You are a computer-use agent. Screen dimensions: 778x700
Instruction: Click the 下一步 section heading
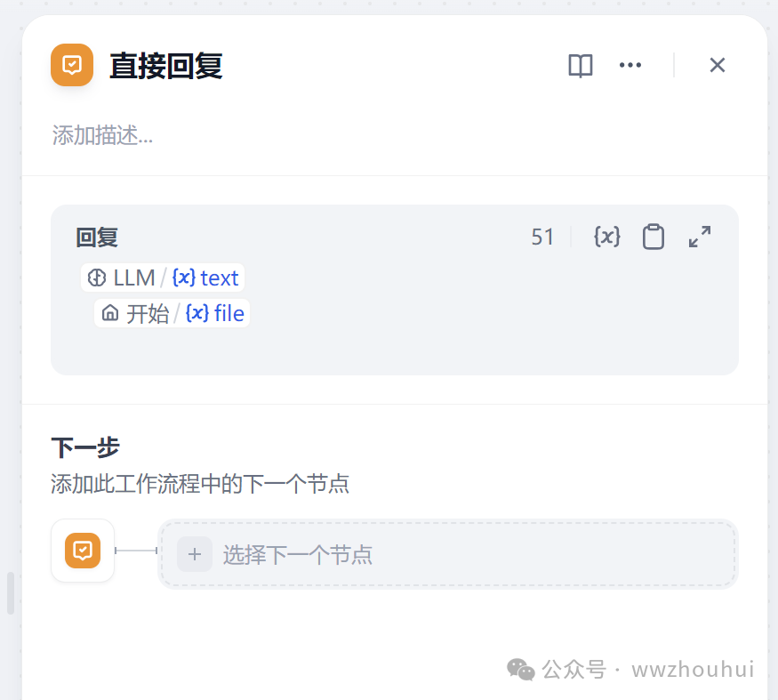(x=85, y=447)
